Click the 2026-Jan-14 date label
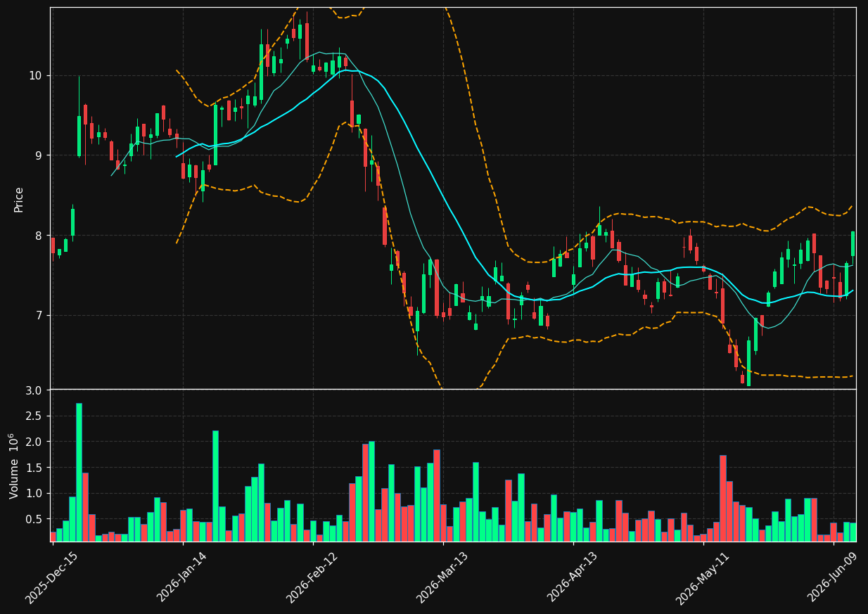 pos(181,578)
